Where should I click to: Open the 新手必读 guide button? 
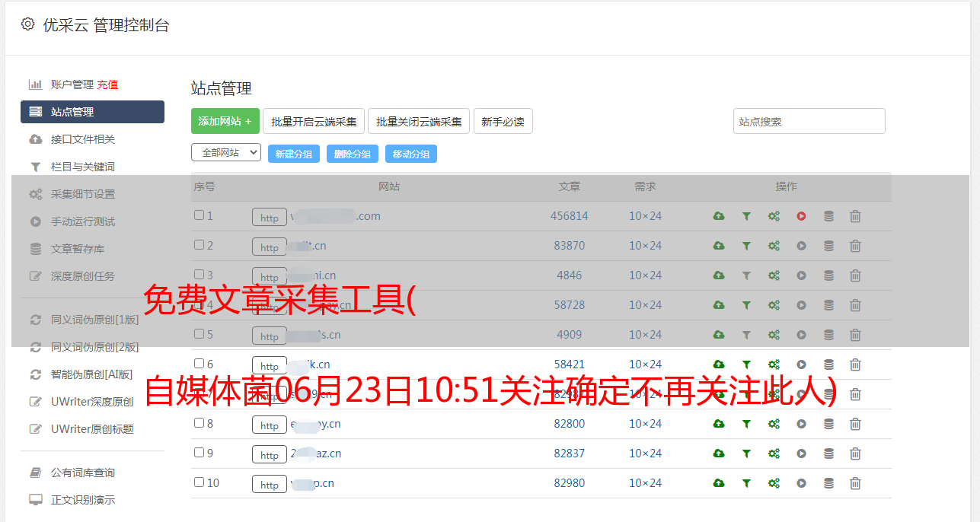click(503, 121)
